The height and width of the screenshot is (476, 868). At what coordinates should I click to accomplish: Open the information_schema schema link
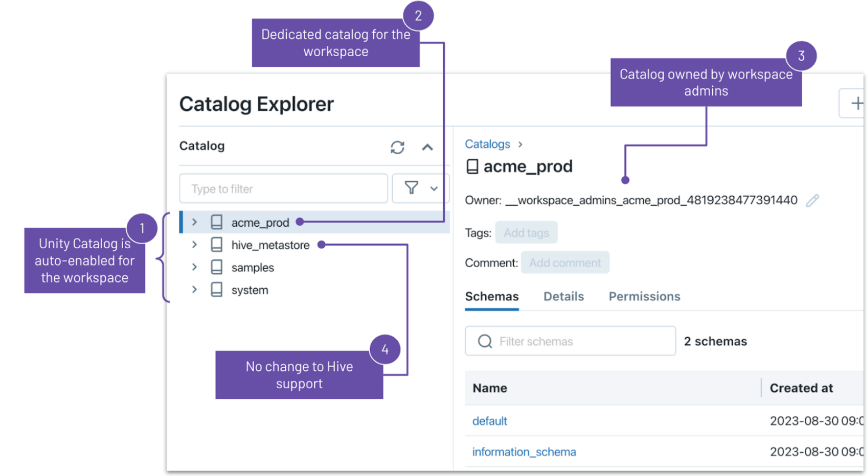(x=524, y=452)
